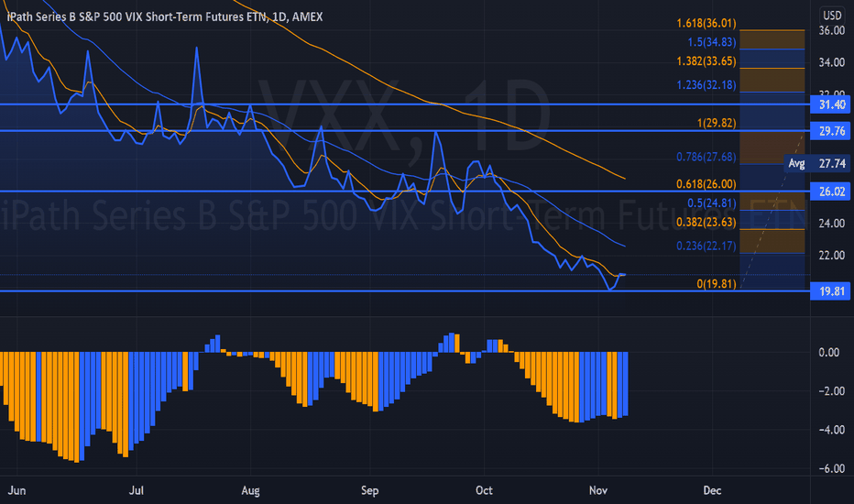Click the Oct label on time axis
The image size is (854, 504).
pyautogui.click(x=484, y=490)
